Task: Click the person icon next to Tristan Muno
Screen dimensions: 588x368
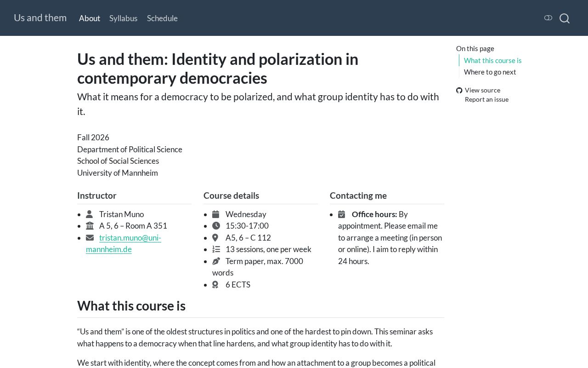Action: [89, 214]
